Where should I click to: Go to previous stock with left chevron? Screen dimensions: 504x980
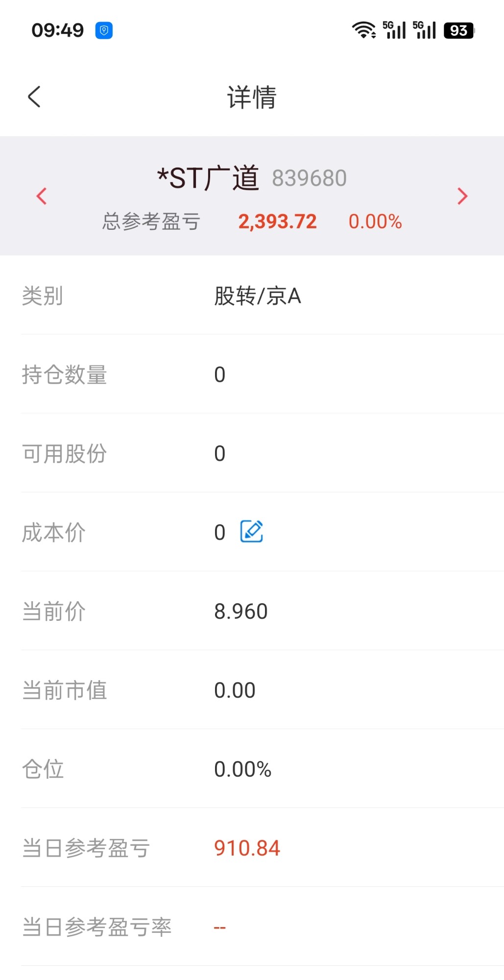(x=42, y=196)
